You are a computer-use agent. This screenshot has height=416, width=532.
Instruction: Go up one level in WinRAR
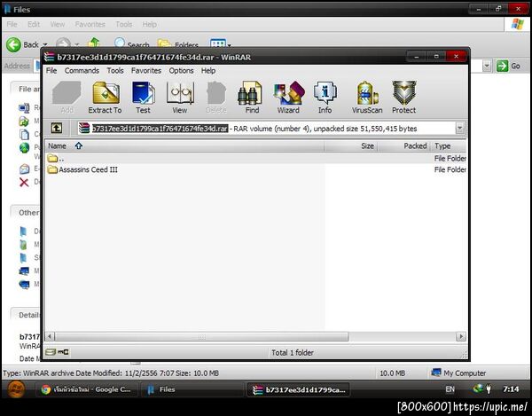tap(57, 129)
